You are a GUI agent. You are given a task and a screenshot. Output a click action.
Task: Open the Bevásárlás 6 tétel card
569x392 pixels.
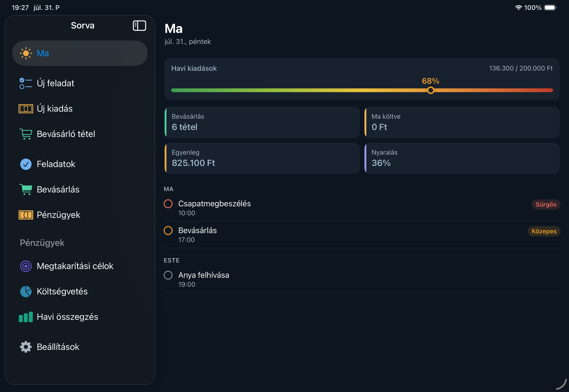pyautogui.click(x=262, y=122)
